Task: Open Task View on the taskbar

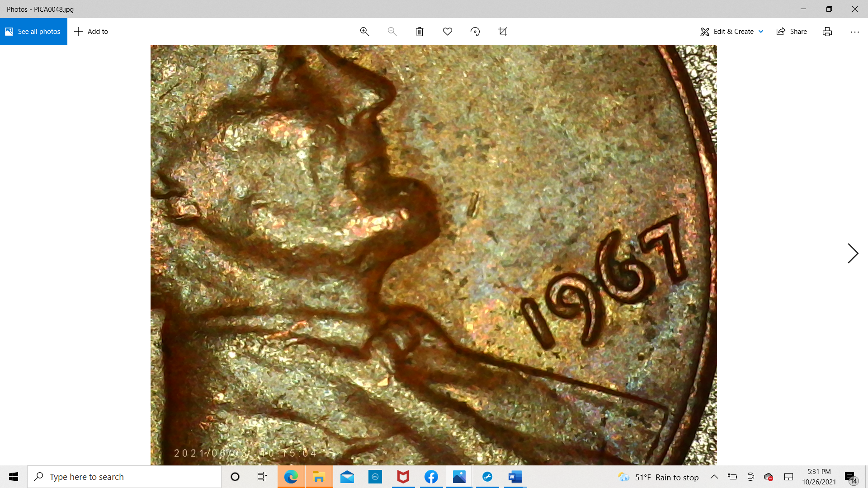Action: (x=262, y=477)
